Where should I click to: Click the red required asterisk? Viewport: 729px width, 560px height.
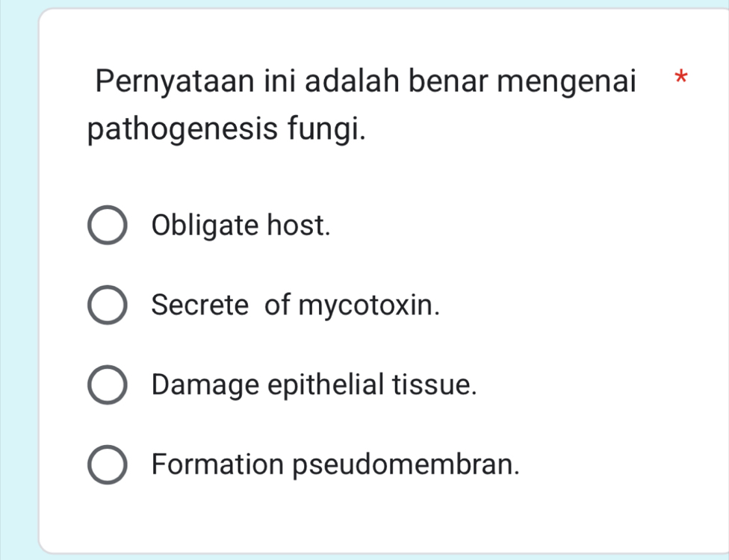coord(681,78)
